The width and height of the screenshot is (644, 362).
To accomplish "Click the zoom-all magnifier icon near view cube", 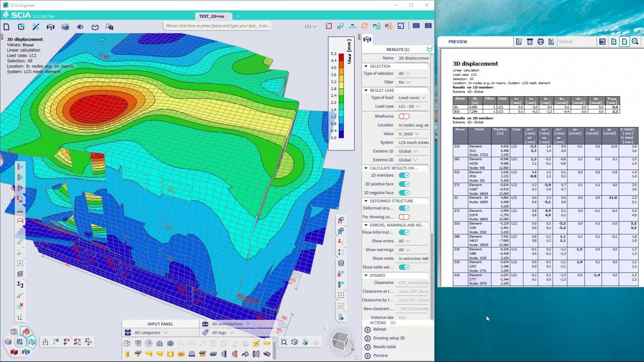I will coord(284,342).
